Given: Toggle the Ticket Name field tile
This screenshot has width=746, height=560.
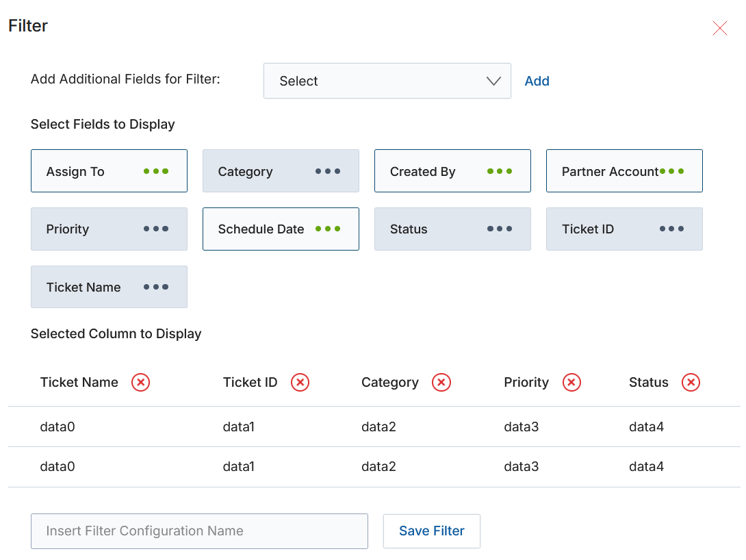Looking at the screenshot, I should (109, 287).
